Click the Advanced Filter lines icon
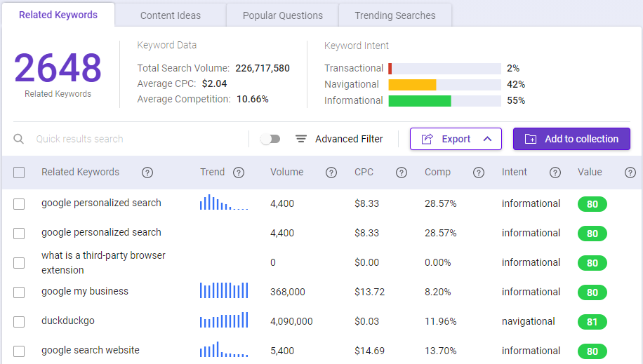 (301, 139)
